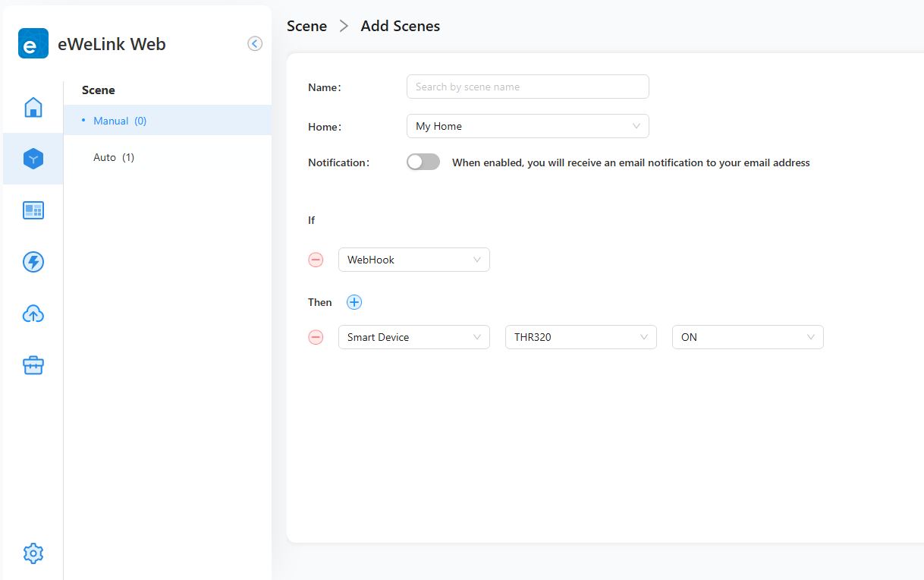Image resolution: width=924 pixels, height=580 pixels.
Task: Open the Home dropdown showing My Home
Action: point(528,126)
